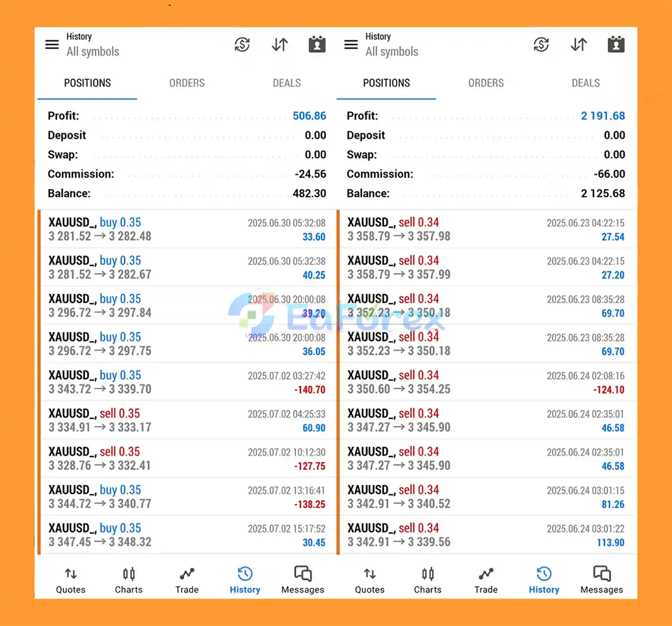Go to Trade in left panel's bottom bar
The width and height of the screenshot is (672, 626).
[187, 580]
